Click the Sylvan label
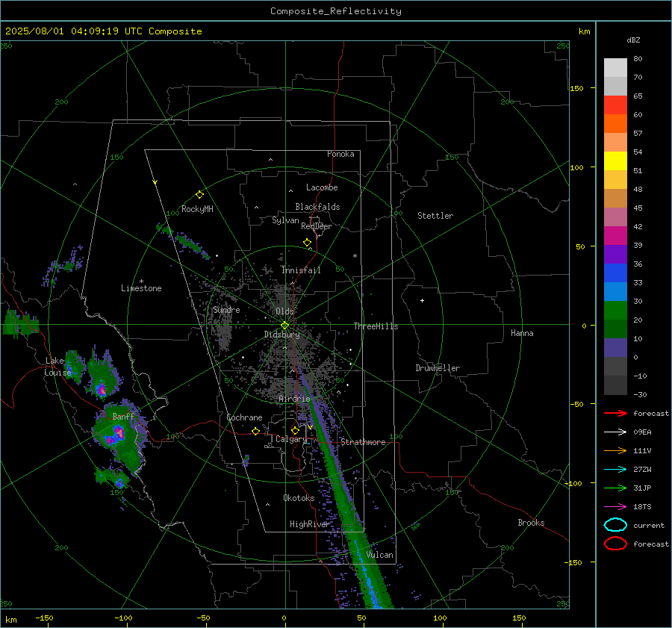This screenshot has width=672, height=628. pos(285,220)
